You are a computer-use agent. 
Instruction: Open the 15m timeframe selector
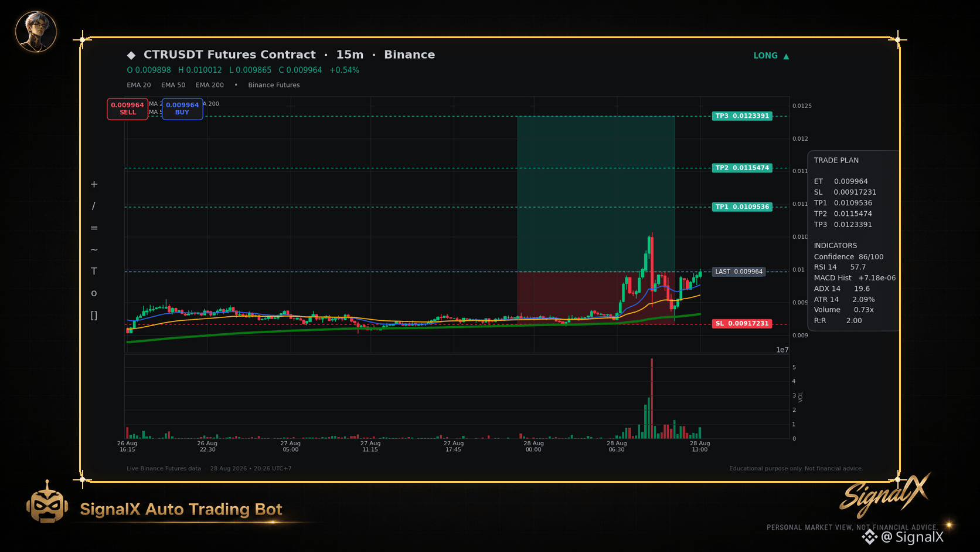coord(350,55)
